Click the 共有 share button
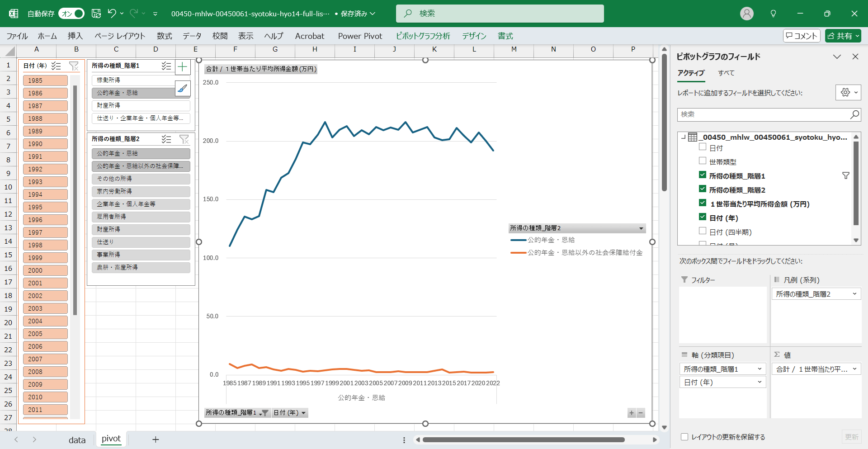868x449 pixels. [843, 36]
